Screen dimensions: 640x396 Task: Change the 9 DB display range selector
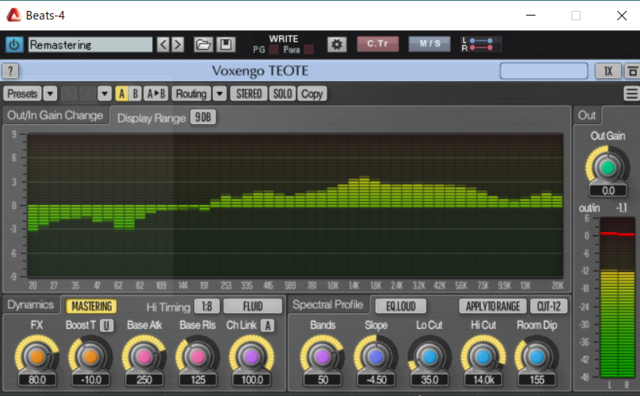[203, 118]
